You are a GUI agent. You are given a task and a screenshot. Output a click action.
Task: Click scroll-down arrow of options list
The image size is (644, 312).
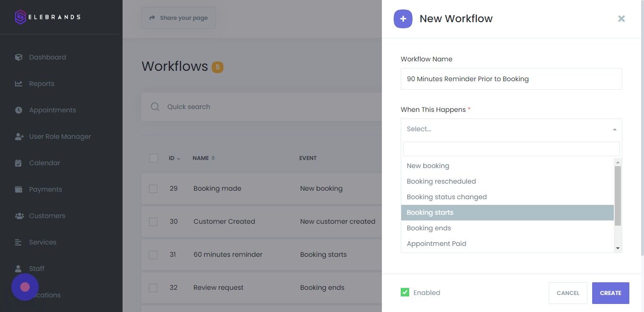click(618, 248)
